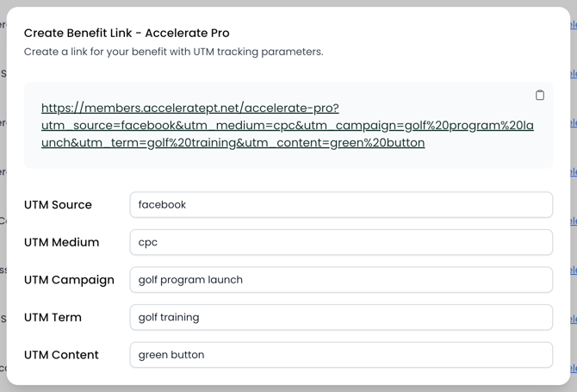577x392 pixels.
Task: Click the UTM Medium label
Action: pyautogui.click(x=61, y=242)
